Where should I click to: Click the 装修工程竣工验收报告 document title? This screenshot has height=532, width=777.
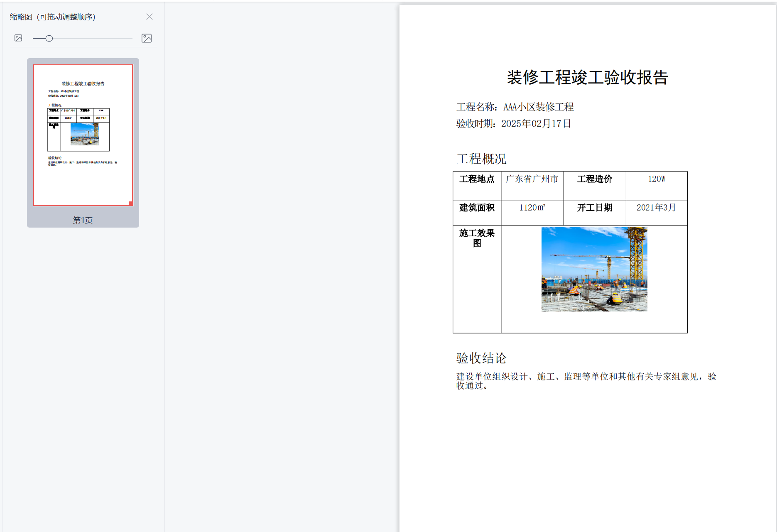(x=587, y=78)
